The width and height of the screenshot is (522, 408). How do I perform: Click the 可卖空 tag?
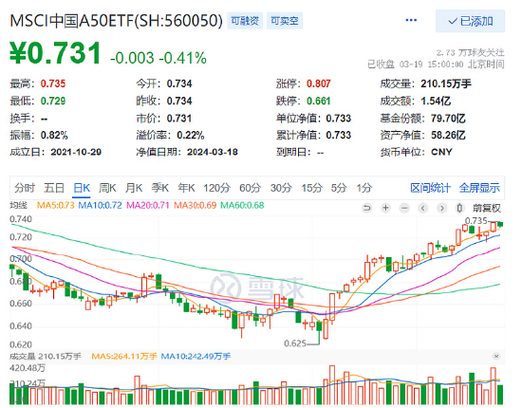click(x=284, y=21)
